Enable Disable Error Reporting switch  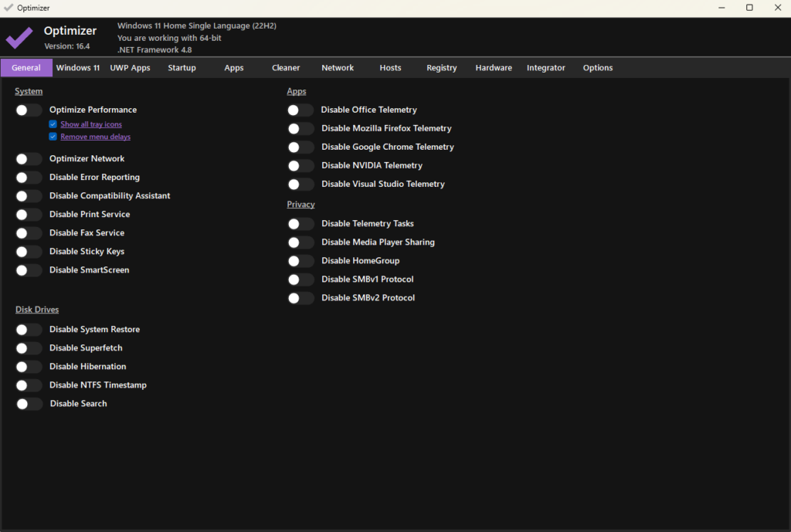coord(29,178)
